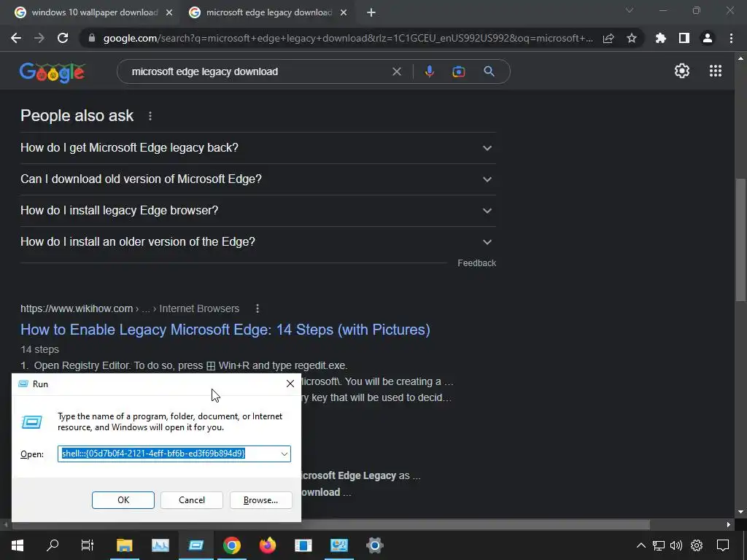Open Task View on taskbar
This screenshot has height=560, width=747.
pos(88,545)
